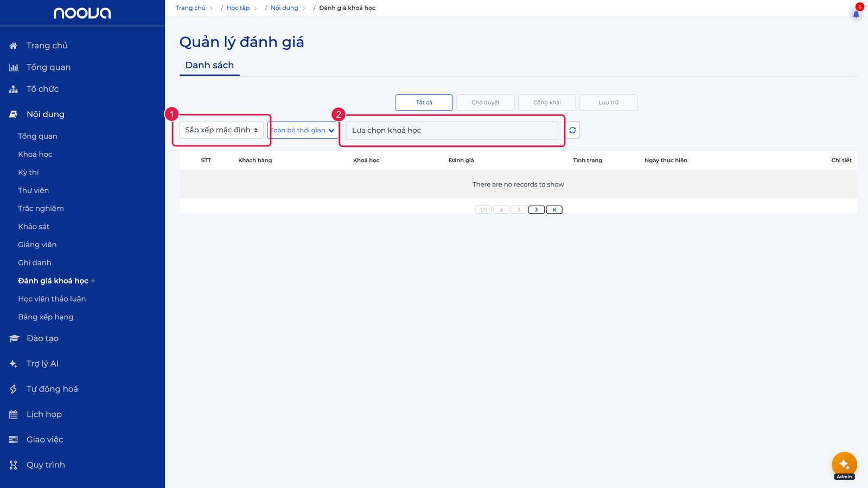Open Khoá học in sidebar

[35, 155]
